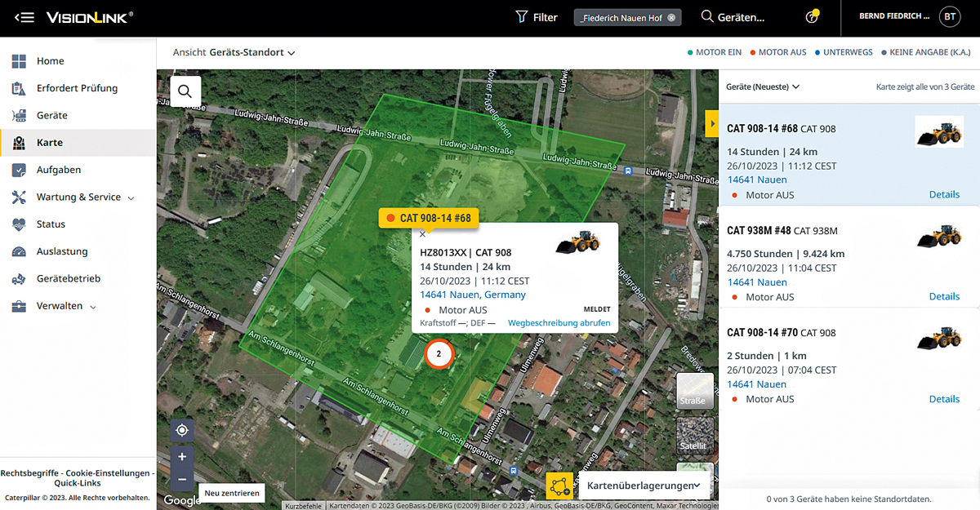Expand the Wartung & Service menu

click(x=85, y=197)
